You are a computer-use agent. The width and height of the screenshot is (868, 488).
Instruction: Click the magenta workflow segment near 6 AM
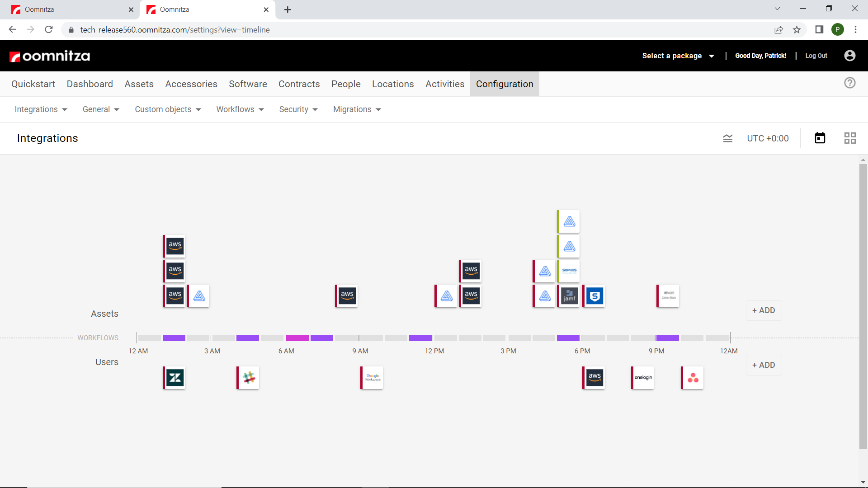coord(297,338)
